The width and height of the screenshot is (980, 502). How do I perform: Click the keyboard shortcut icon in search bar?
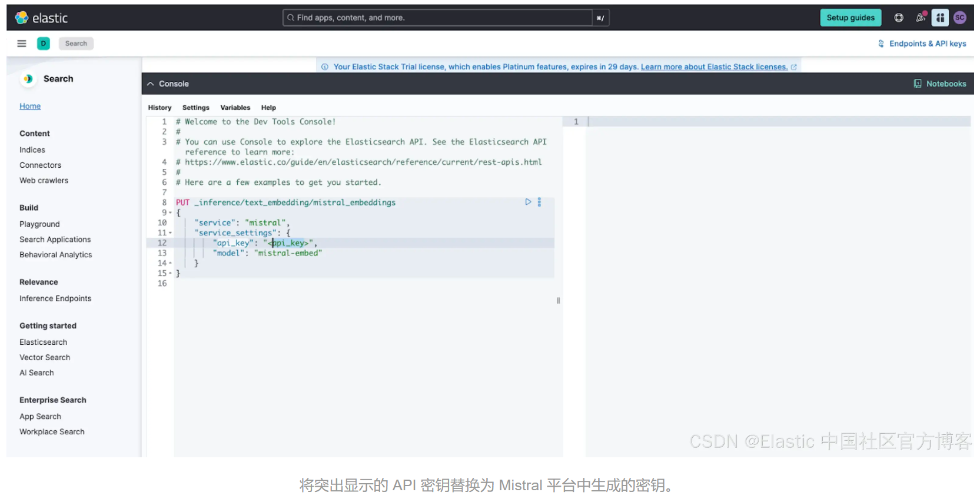click(x=600, y=18)
